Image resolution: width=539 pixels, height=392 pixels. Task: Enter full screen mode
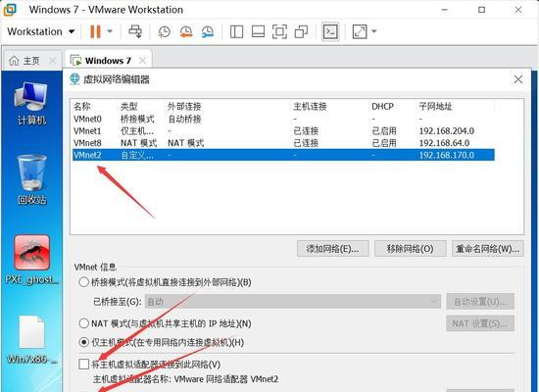tap(279, 31)
